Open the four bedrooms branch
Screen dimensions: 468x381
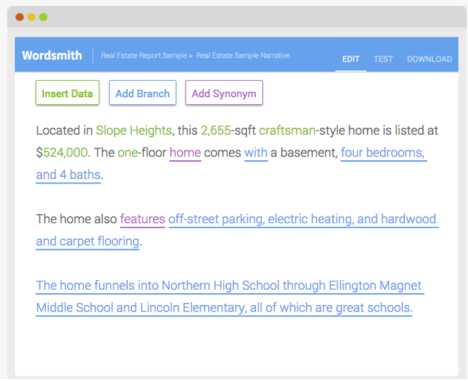[x=383, y=153]
